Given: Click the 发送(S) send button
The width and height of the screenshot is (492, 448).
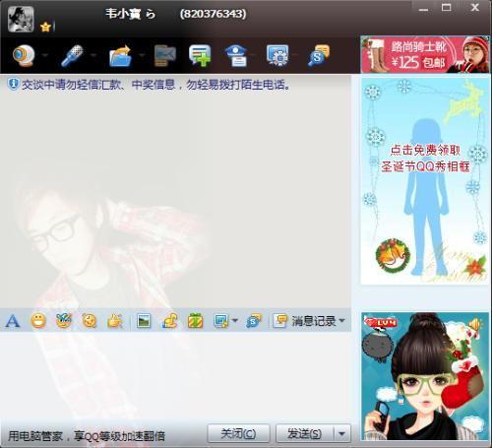Looking at the screenshot, I should (304, 433).
